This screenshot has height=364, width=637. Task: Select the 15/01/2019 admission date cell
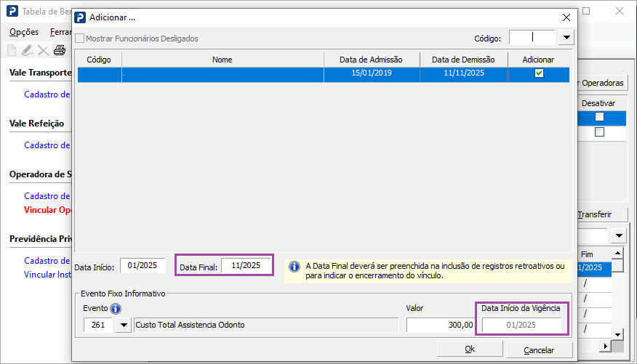point(372,73)
